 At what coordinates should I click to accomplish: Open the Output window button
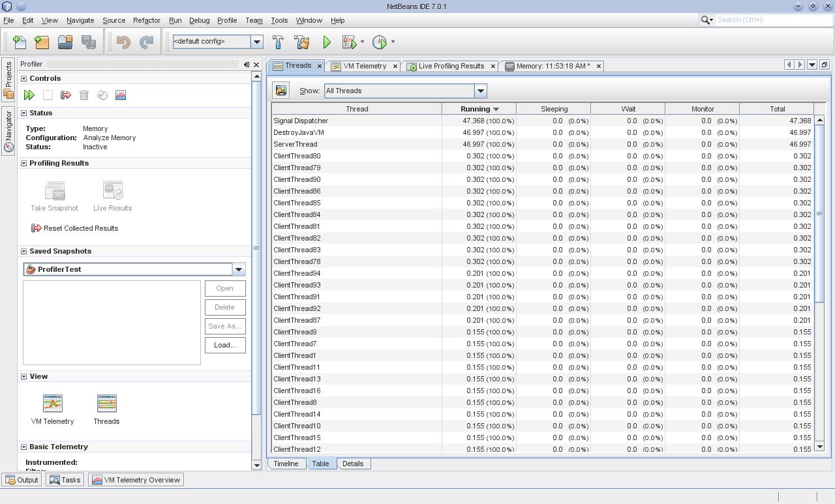click(22, 480)
